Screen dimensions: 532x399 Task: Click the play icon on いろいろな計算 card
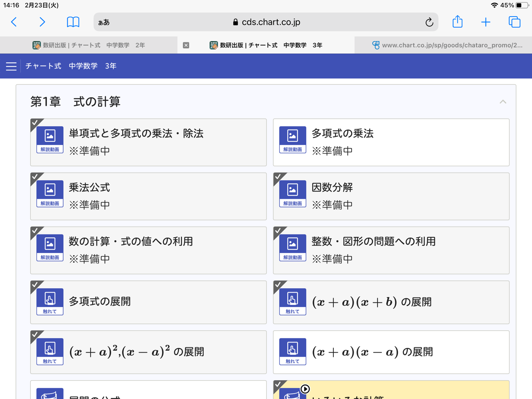[305, 389]
